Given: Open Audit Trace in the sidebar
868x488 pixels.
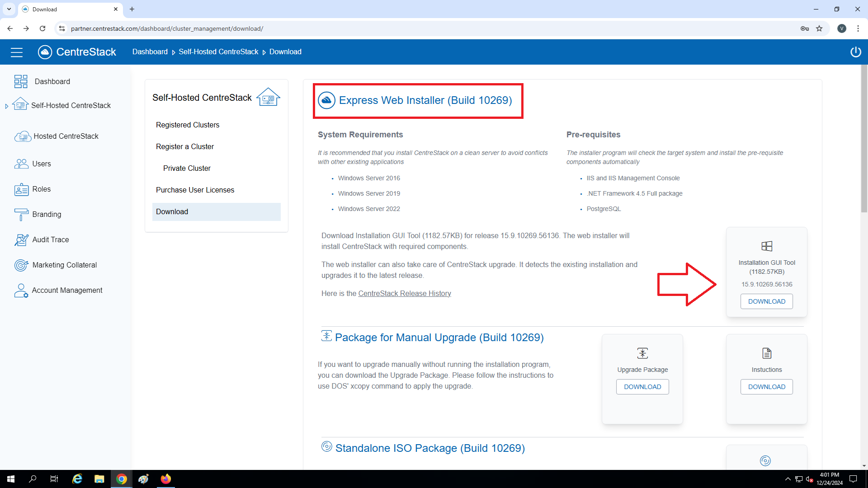Looking at the screenshot, I should (51, 239).
